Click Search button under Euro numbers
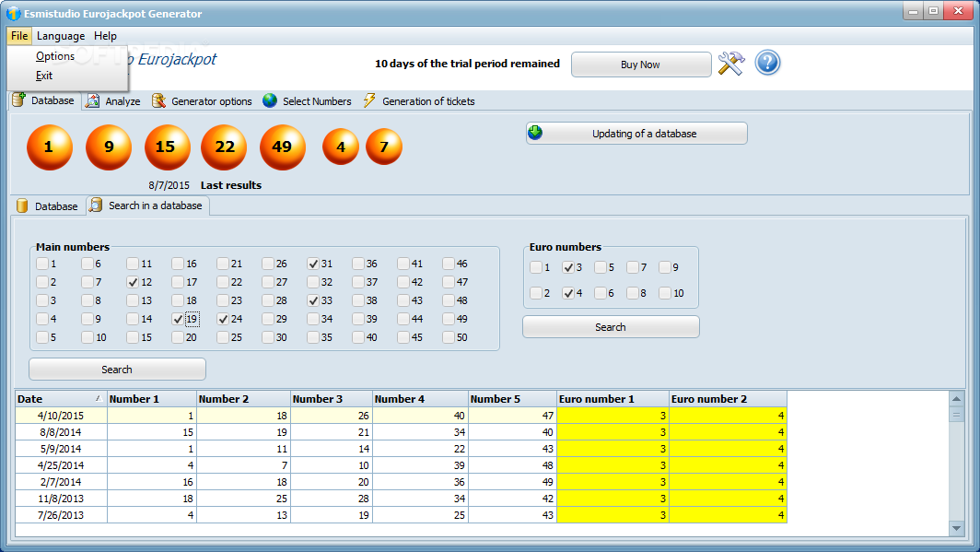 pyautogui.click(x=611, y=327)
